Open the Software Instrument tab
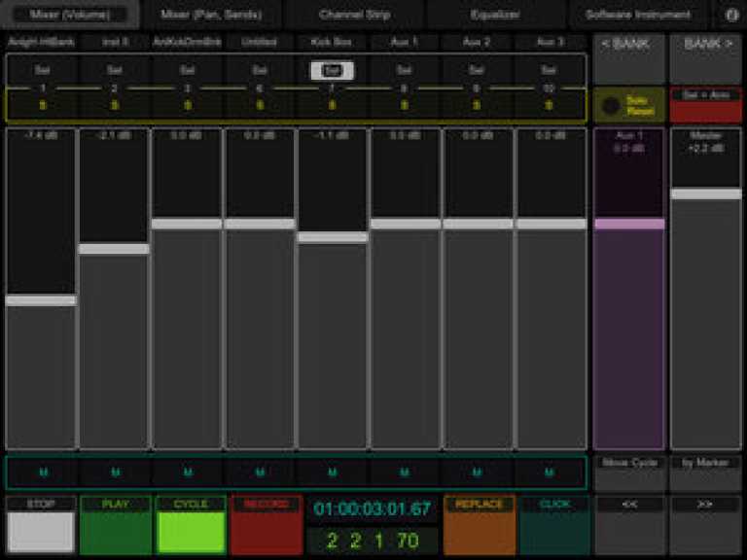The height and width of the screenshot is (560, 747). click(638, 15)
